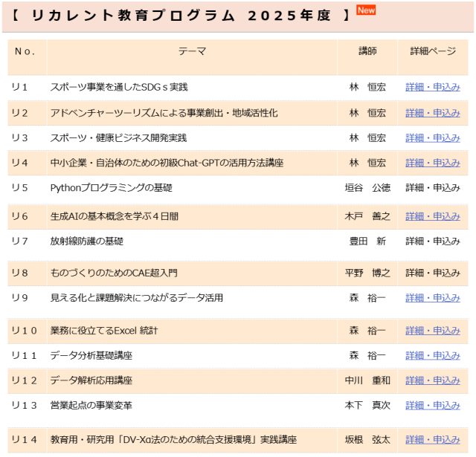Follow 詳細・申込み link for データ解析応用講座
The width and height of the screenshot is (476, 457).
pos(432,380)
